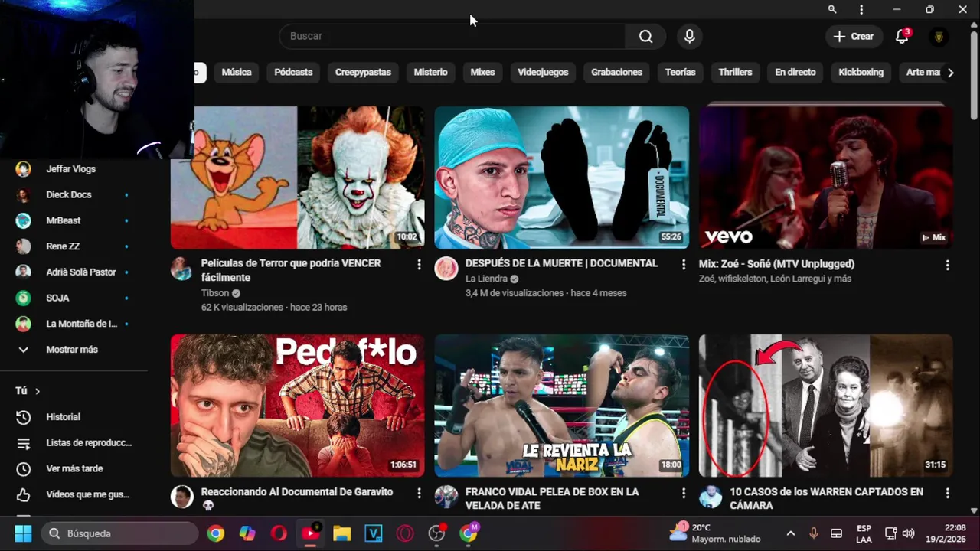Open the SOJA channel in sidebar
Image resolution: width=980 pixels, height=551 pixels.
[x=74, y=298]
